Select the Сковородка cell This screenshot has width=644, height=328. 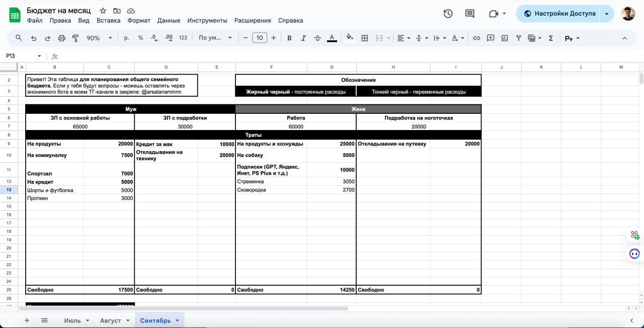click(x=271, y=190)
